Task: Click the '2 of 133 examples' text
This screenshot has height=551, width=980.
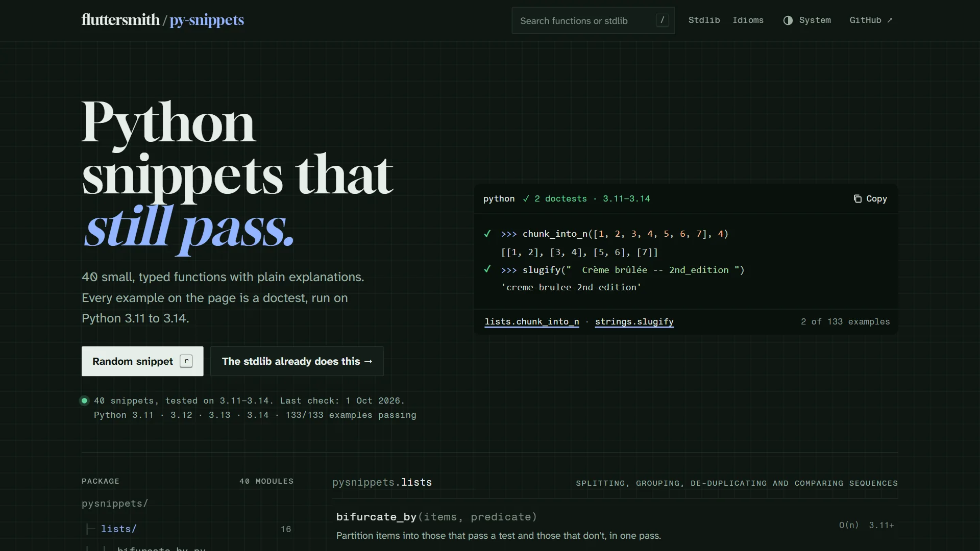Action: click(845, 322)
